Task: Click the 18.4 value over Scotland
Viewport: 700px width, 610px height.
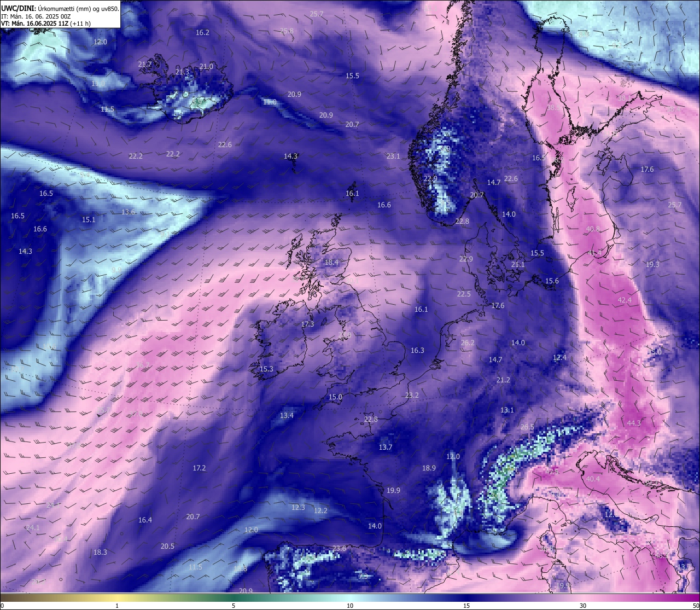Action: (x=331, y=263)
